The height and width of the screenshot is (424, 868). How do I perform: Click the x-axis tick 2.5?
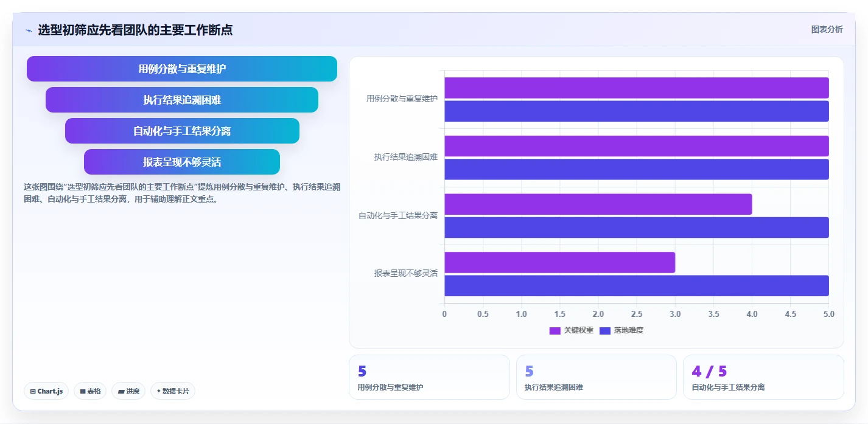(x=637, y=315)
